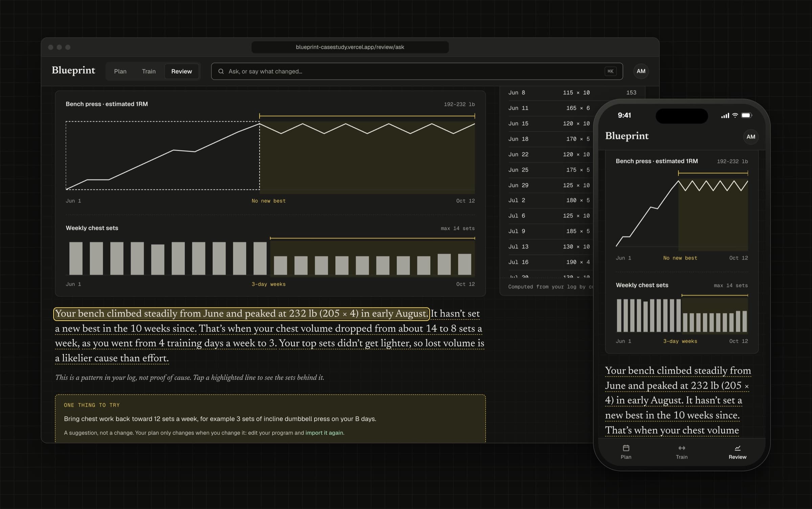The height and width of the screenshot is (509, 812).
Task: Open the AM avatar on the phone
Action: click(751, 137)
